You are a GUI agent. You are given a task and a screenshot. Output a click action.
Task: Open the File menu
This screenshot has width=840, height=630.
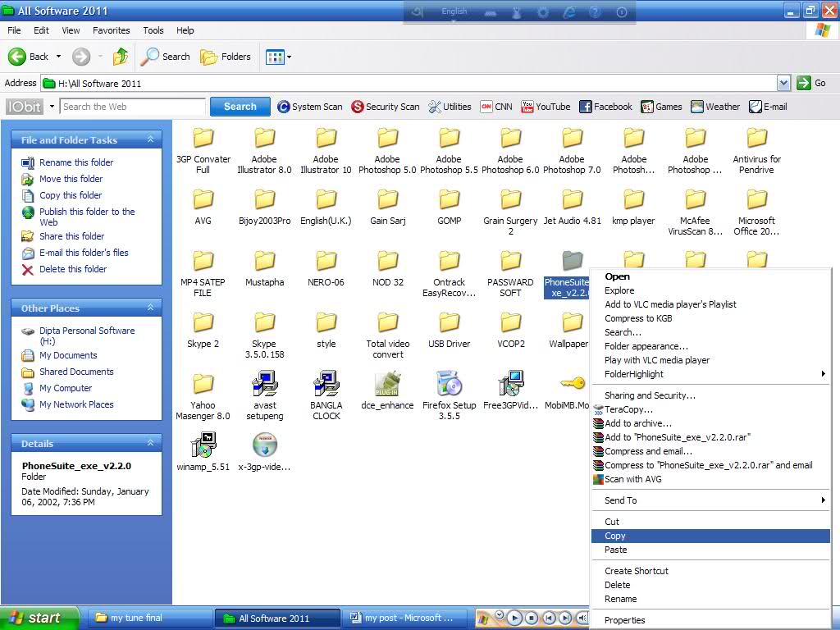pyautogui.click(x=14, y=30)
